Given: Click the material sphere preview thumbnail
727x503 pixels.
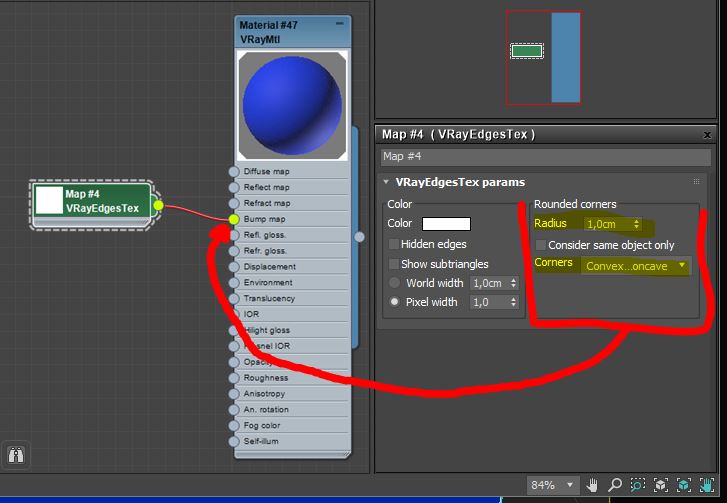Looking at the screenshot, I should pyautogui.click(x=292, y=105).
